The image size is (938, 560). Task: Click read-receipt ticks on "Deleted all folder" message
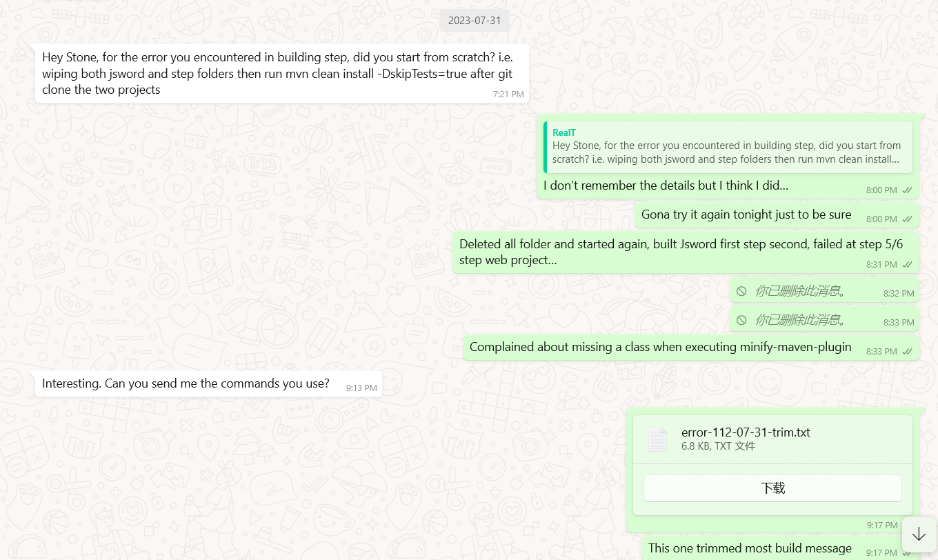(x=908, y=264)
